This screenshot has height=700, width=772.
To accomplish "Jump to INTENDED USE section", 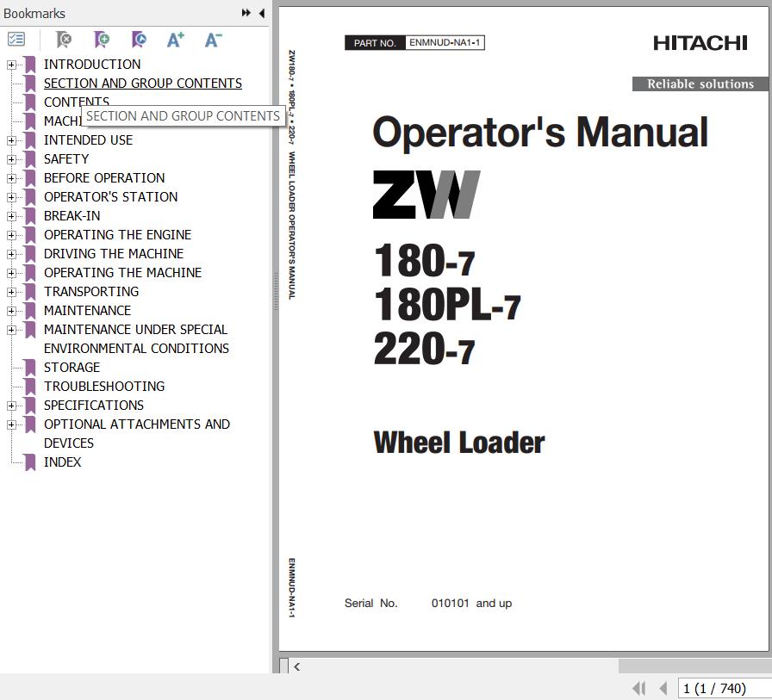I will pyautogui.click(x=88, y=140).
